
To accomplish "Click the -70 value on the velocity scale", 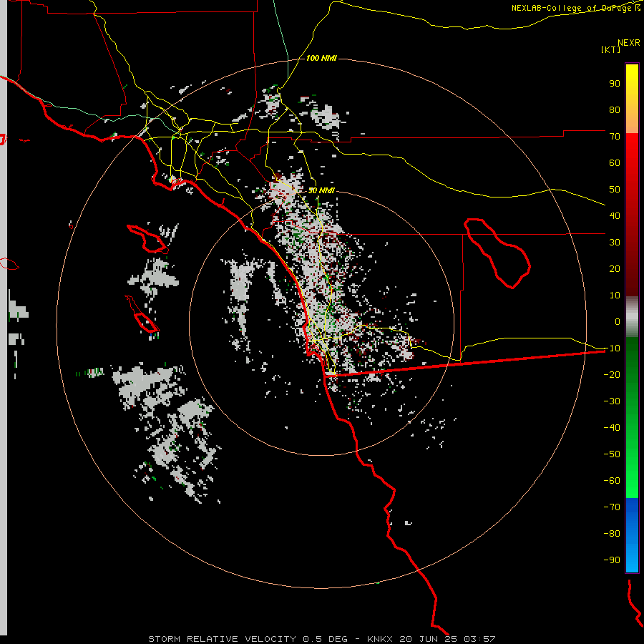I will pyautogui.click(x=612, y=507).
